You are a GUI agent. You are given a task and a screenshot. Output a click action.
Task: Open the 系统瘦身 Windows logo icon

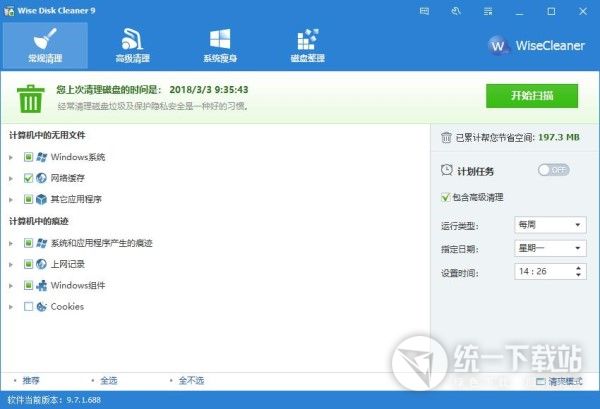[219, 44]
